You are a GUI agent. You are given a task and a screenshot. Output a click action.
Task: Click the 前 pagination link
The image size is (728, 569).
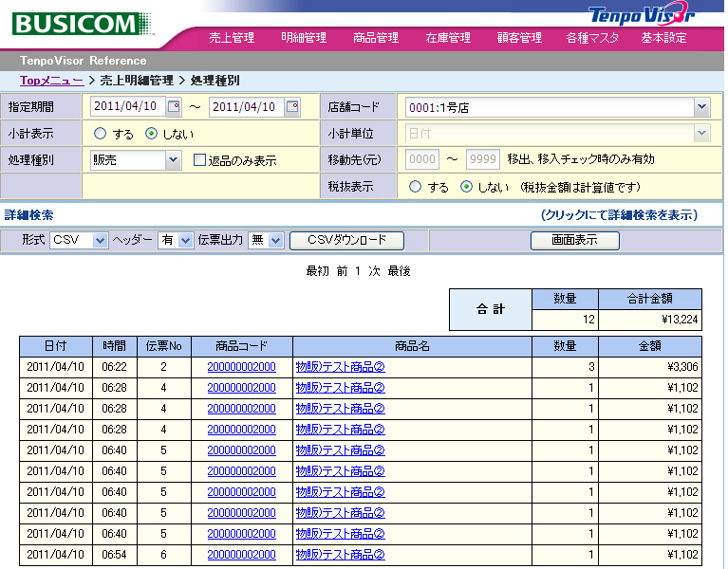[343, 271]
